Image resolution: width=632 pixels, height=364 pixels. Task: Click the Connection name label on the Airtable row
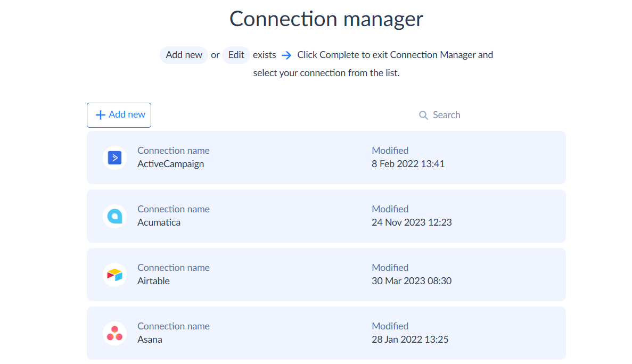[174, 268]
